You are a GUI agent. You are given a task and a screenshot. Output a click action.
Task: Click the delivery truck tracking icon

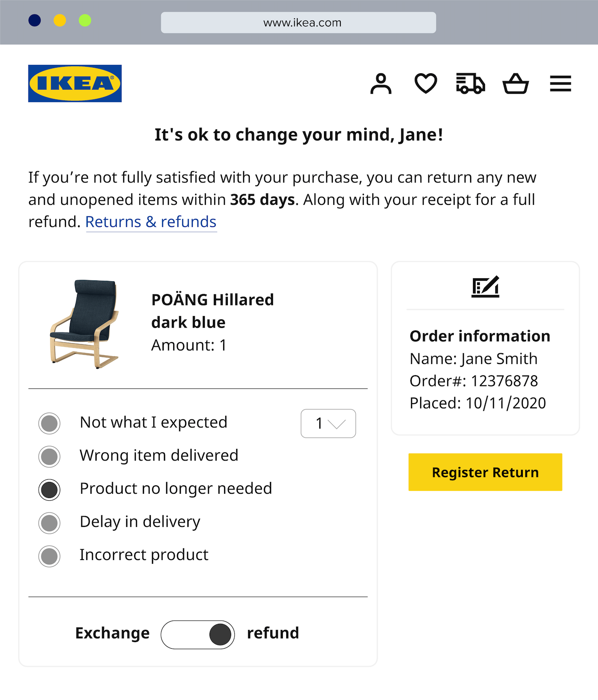[470, 84]
